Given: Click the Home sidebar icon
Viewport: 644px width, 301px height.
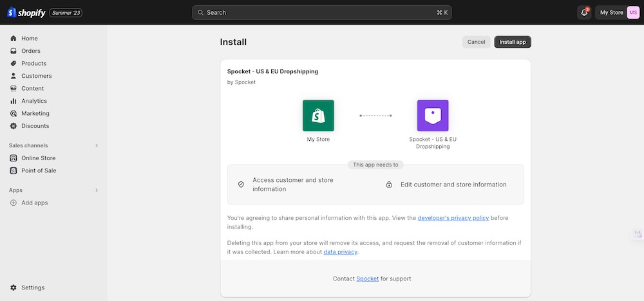Looking at the screenshot, I should (x=14, y=38).
